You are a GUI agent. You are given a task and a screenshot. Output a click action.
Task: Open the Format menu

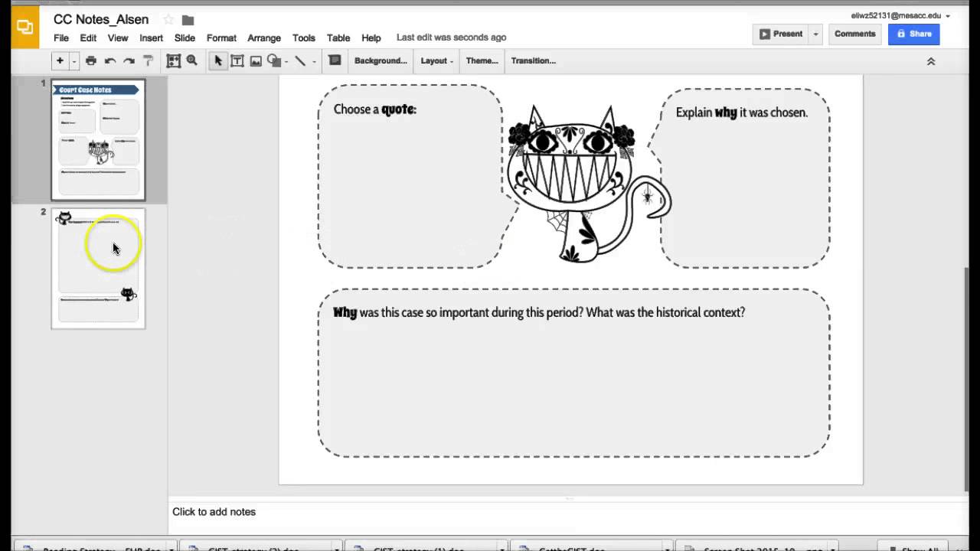click(x=221, y=37)
